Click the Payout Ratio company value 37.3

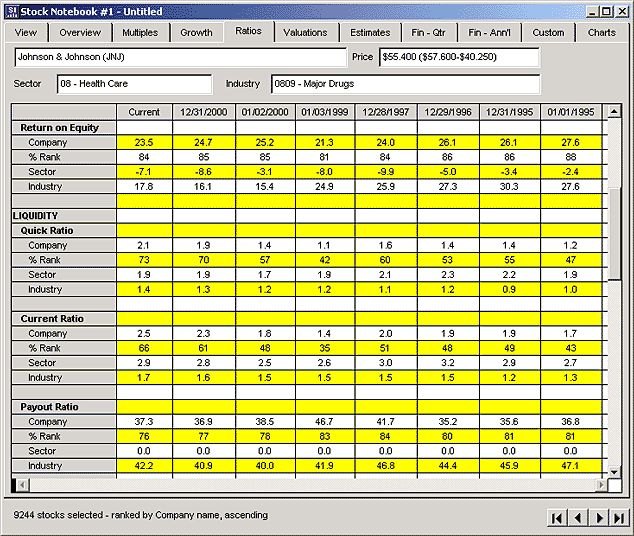(x=144, y=422)
